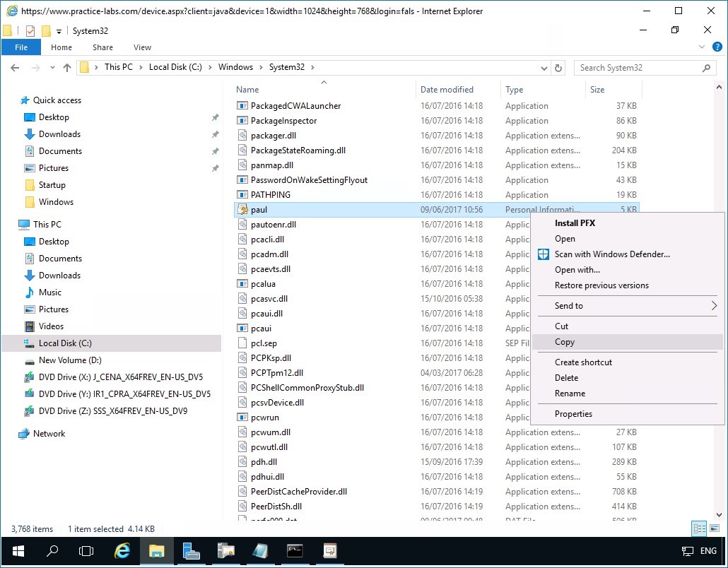Click the Up one level arrow
The width and height of the screenshot is (728, 568).
tap(67, 68)
